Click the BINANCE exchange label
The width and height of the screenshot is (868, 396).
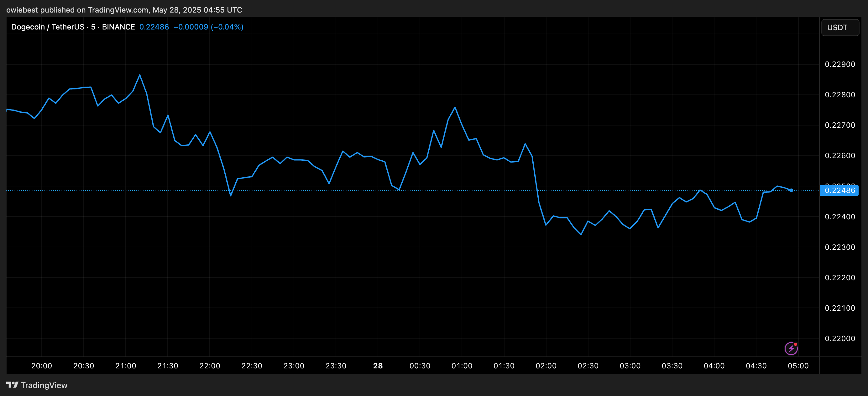coord(118,27)
